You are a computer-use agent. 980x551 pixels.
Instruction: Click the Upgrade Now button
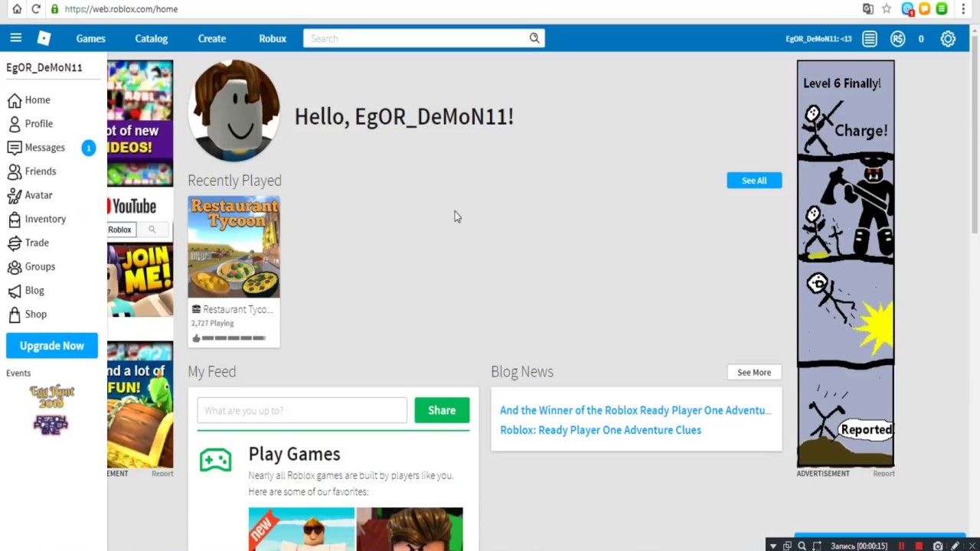52,346
